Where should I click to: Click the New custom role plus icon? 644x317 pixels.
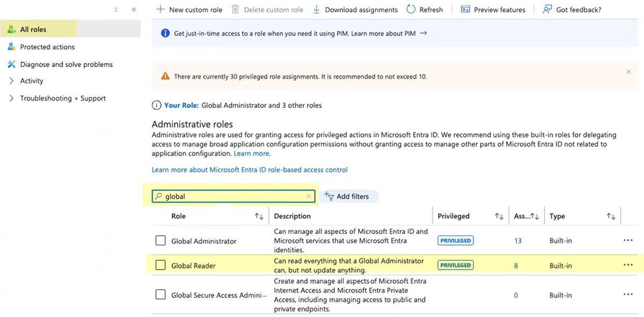pyautogui.click(x=160, y=10)
